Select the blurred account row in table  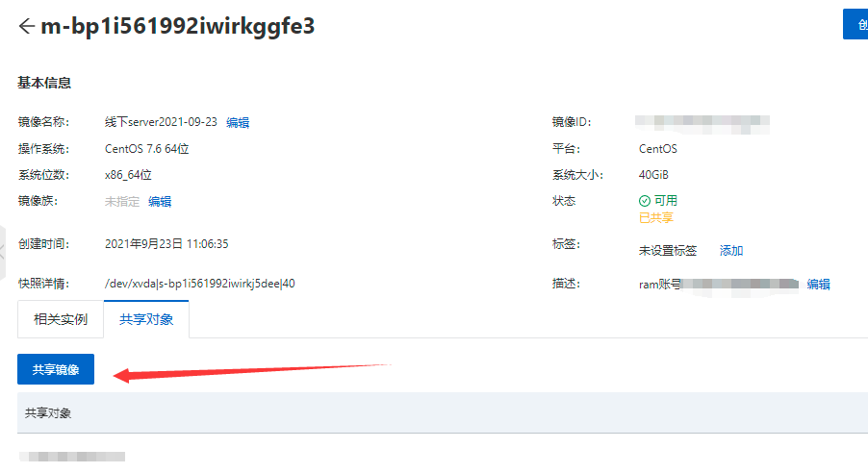[x=72, y=458]
